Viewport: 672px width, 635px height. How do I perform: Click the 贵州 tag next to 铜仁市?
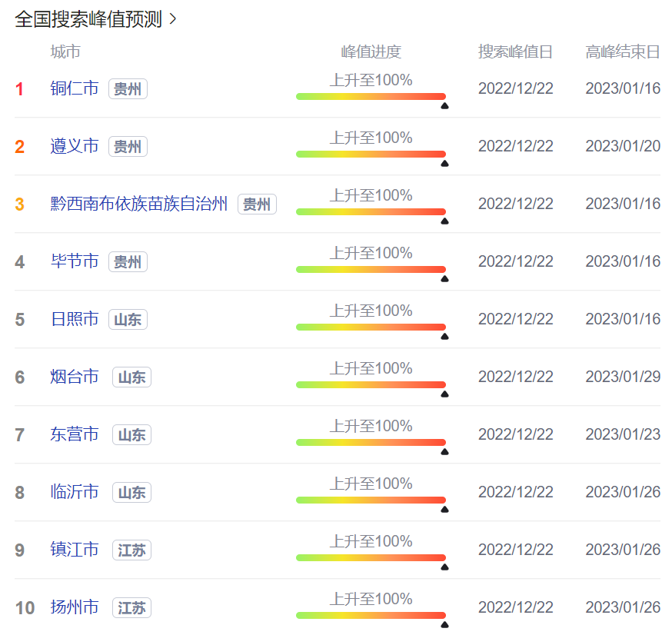point(128,89)
